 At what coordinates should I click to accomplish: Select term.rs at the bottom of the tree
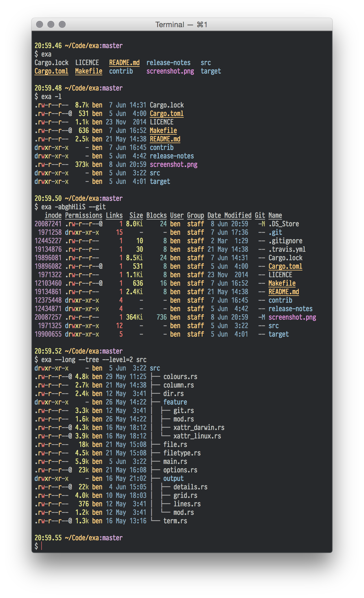click(175, 521)
